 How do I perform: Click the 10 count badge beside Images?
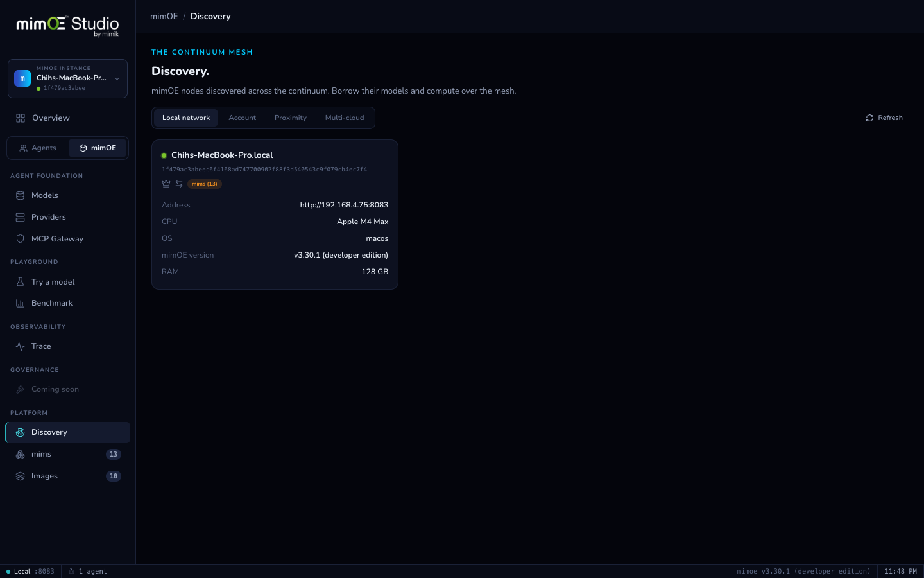[x=114, y=476]
